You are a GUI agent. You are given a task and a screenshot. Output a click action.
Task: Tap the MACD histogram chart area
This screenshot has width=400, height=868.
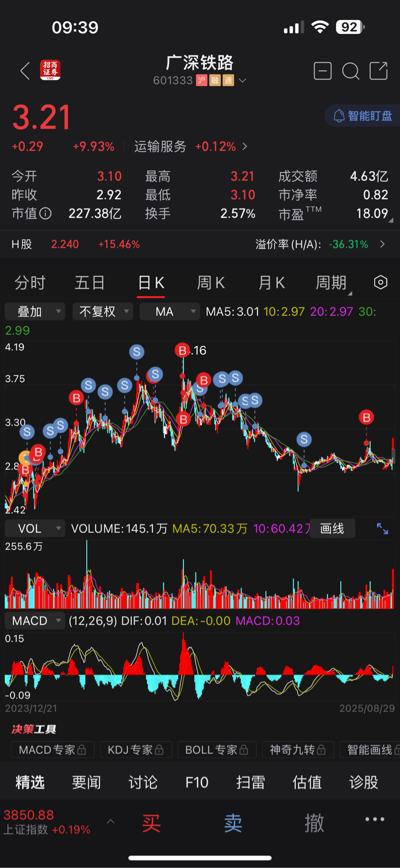click(199, 667)
